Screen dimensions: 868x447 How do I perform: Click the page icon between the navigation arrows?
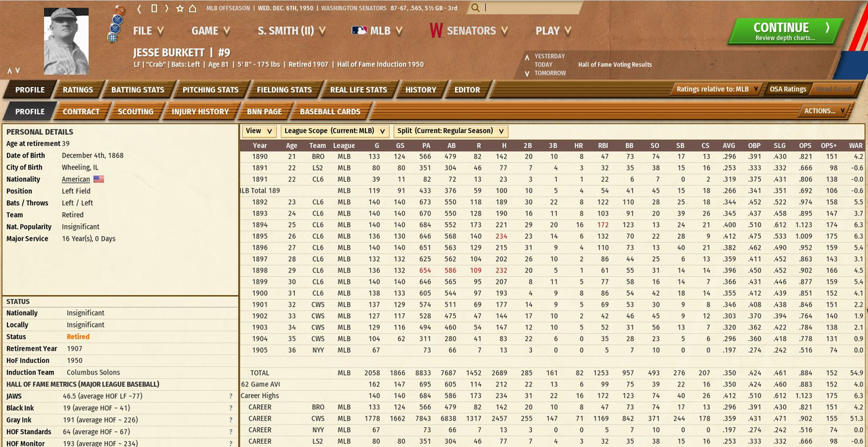click(154, 9)
